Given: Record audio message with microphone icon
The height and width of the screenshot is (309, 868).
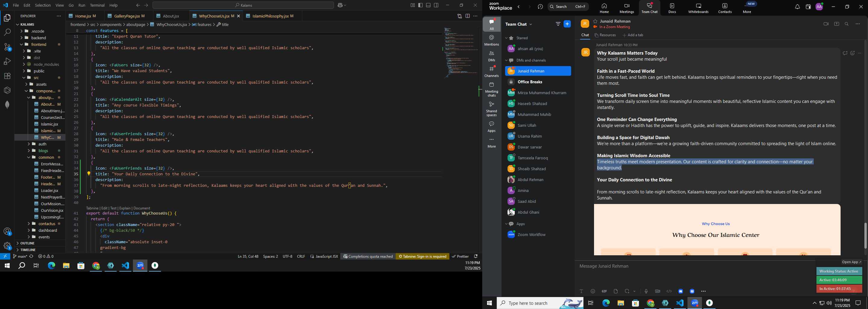Looking at the screenshot, I should click(x=646, y=291).
